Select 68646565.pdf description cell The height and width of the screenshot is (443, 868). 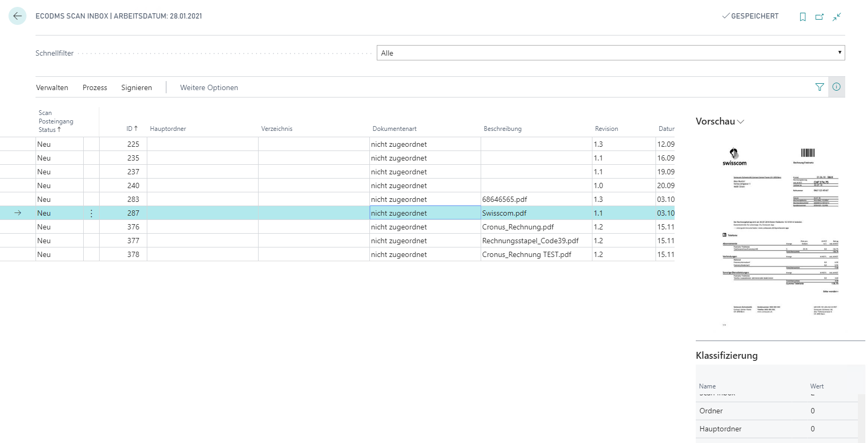click(536, 199)
